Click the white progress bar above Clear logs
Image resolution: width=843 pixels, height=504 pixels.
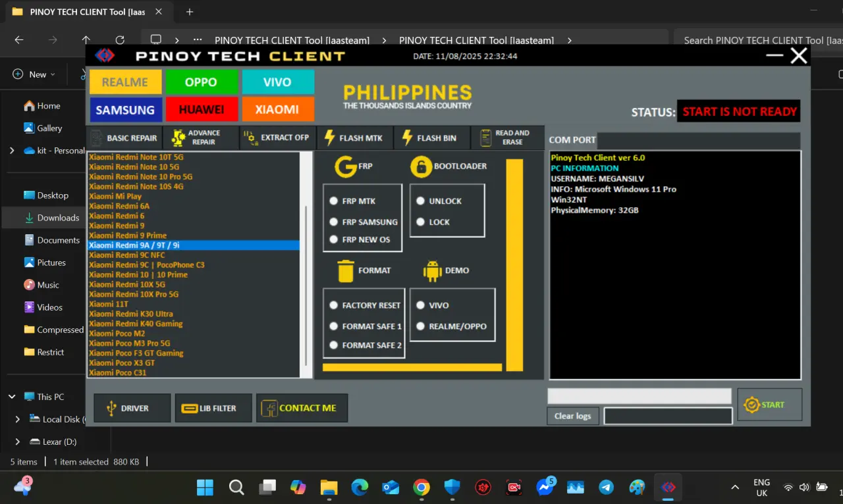639,396
